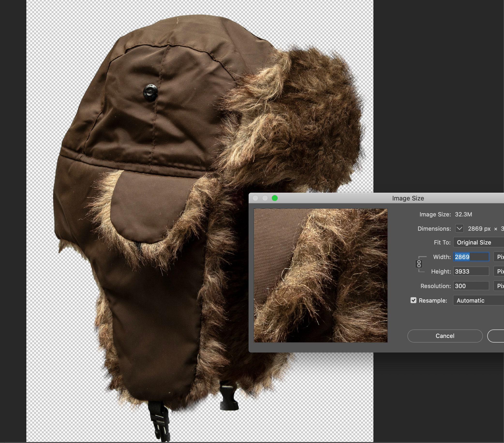
Task: Uncheck the Resample checkbox
Action: click(x=414, y=300)
